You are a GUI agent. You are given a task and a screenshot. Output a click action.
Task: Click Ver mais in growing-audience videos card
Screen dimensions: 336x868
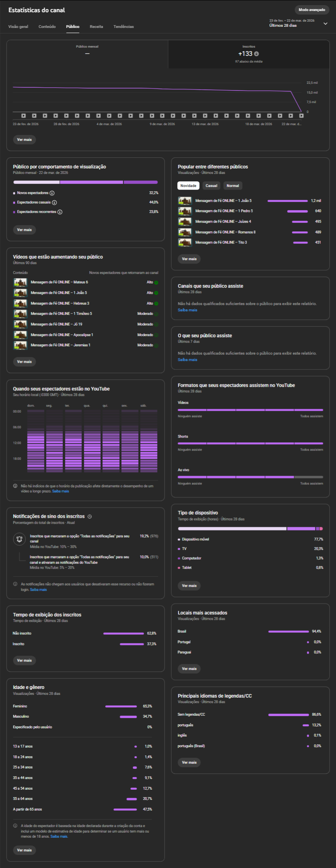click(24, 362)
